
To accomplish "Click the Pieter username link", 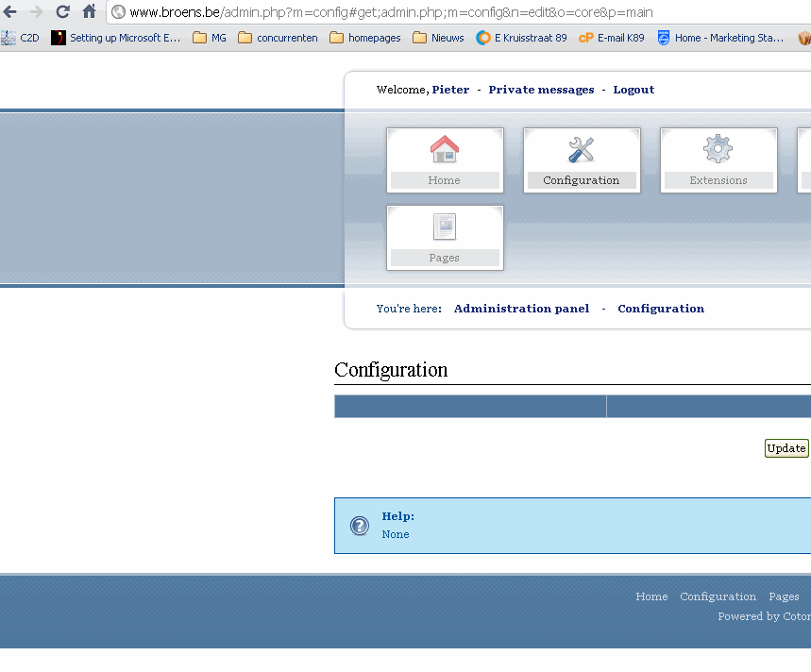I will (x=450, y=90).
